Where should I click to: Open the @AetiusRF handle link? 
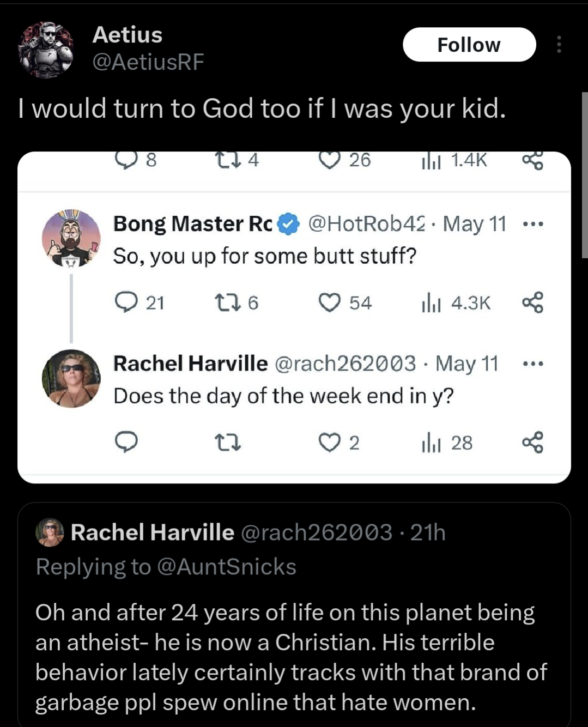click(x=148, y=62)
